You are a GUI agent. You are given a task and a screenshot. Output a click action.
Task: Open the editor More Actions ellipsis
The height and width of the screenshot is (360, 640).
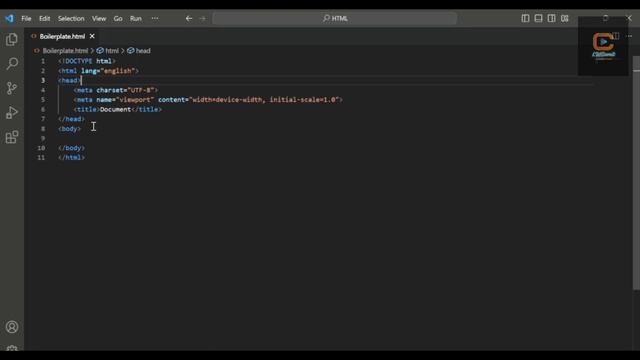tap(629, 36)
